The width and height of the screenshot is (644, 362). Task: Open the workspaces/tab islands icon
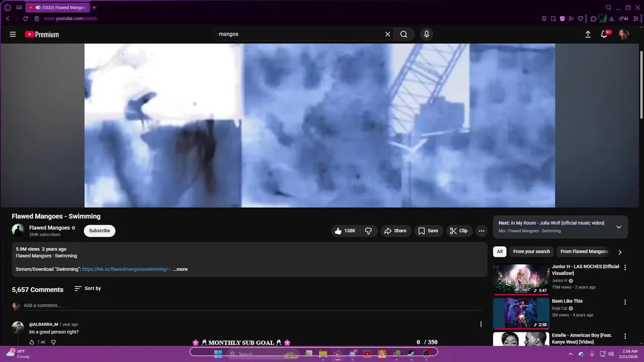[19, 8]
